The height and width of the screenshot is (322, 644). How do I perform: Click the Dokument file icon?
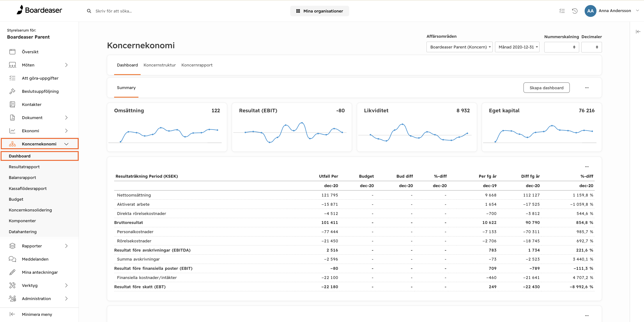[x=12, y=118]
